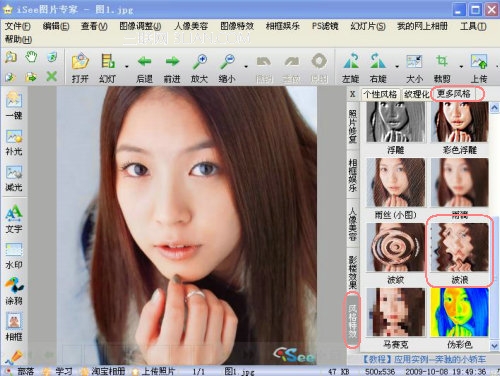Open tutorial link 应用实例—奔驰的小轿车
Viewport: 500px width, 376px height.
424,359
